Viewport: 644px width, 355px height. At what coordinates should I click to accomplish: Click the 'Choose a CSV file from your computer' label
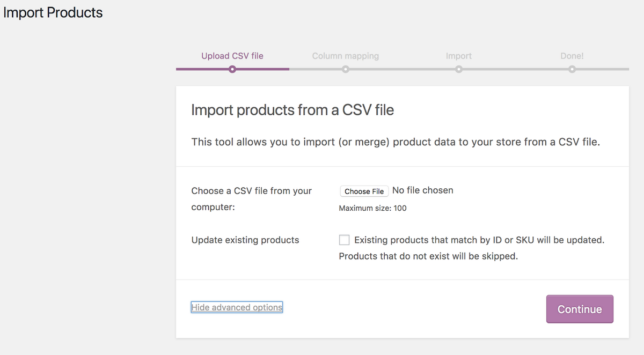[252, 199]
